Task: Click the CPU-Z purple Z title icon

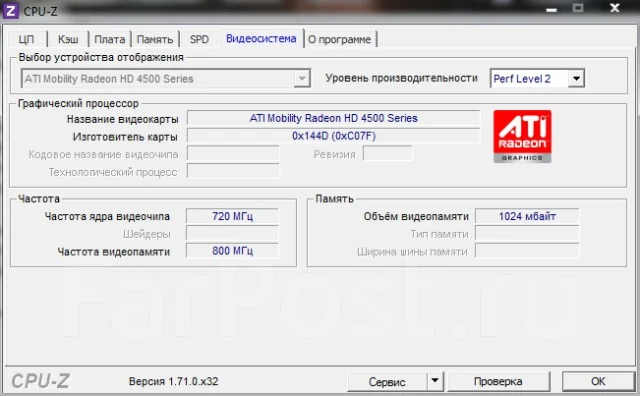Action: click(x=10, y=11)
